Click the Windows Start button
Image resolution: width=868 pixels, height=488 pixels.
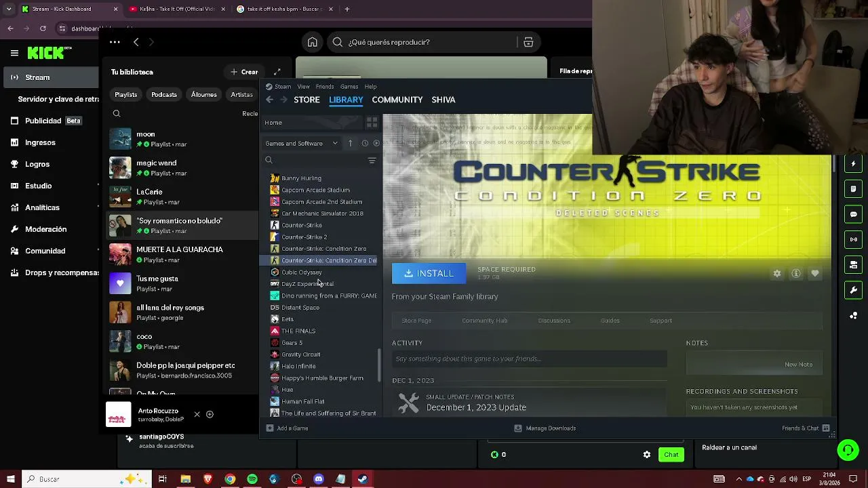(11, 479)
